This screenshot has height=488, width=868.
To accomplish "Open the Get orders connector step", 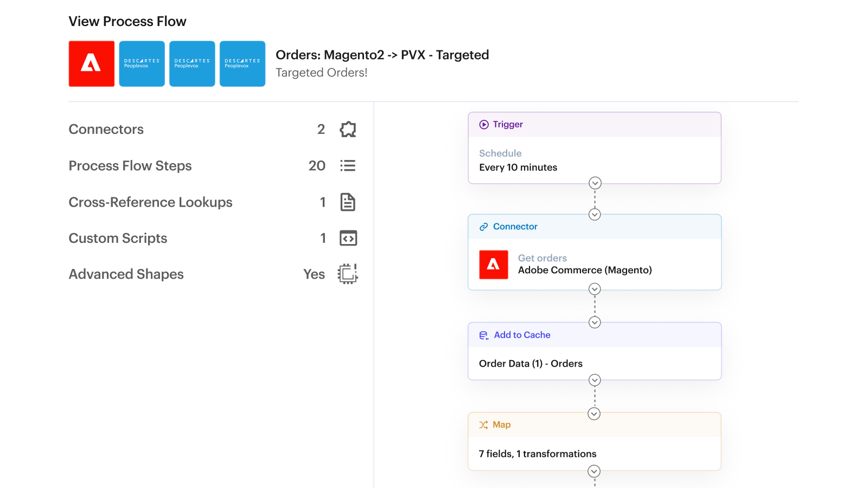I will [585, 265].
